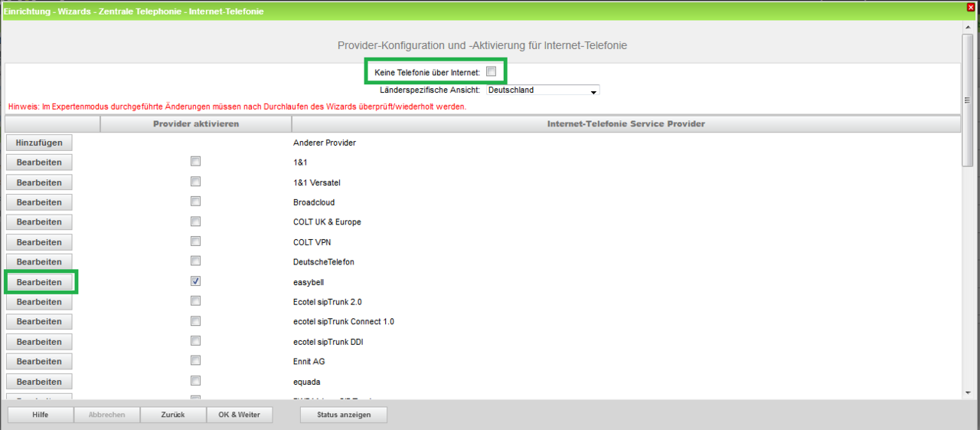Tick the COLT UK & Europe checkbox
980x430 pixels.
(195, 222)
